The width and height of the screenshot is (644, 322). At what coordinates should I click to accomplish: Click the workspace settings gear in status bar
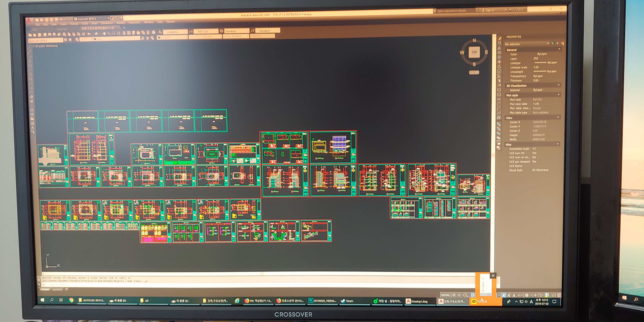coord(527,295)
